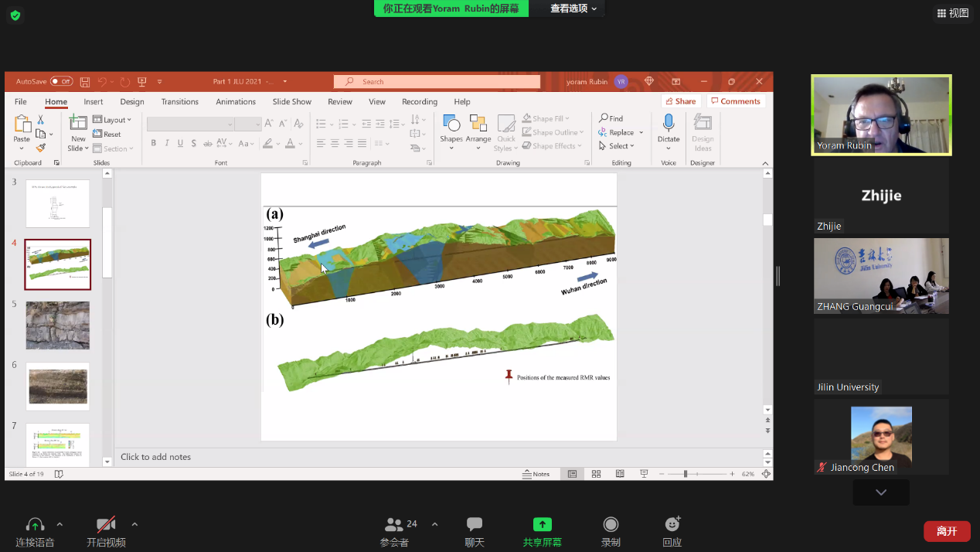Select slide 5 thumbnail

(x=58, y=325)
